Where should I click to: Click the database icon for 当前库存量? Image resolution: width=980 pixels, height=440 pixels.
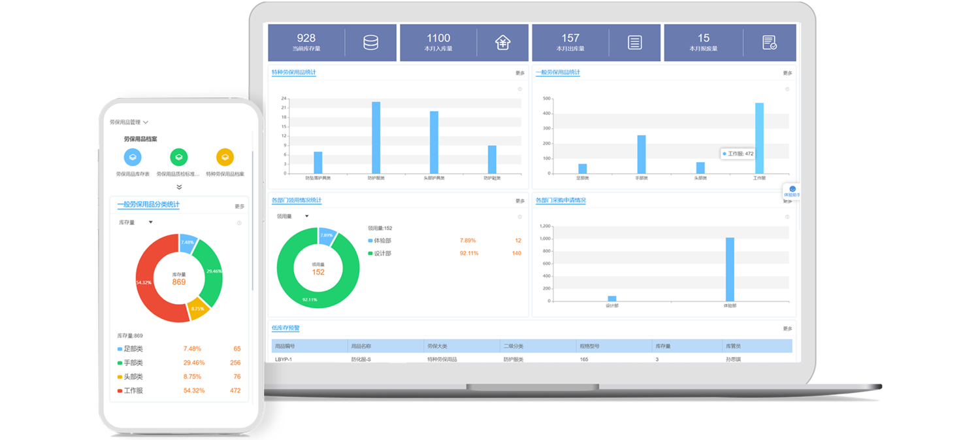pyautogui.click(x=370, y=42)
